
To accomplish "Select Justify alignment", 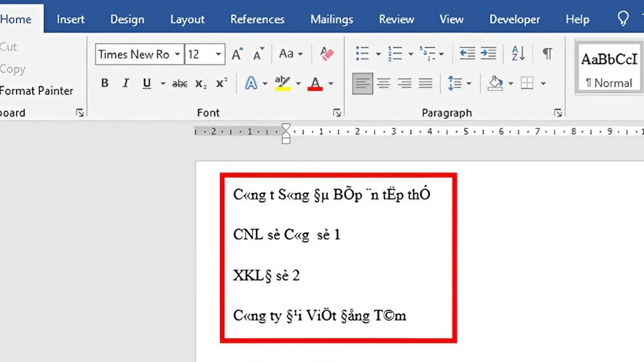I will (426, 83).
